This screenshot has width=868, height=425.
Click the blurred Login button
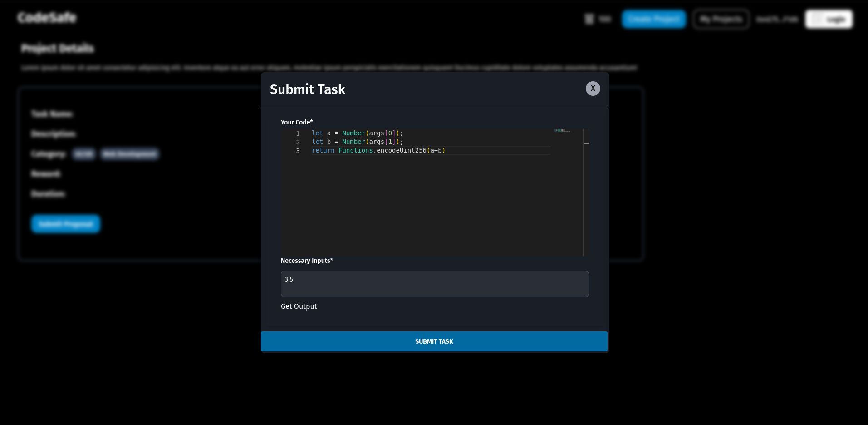[829, 19]
